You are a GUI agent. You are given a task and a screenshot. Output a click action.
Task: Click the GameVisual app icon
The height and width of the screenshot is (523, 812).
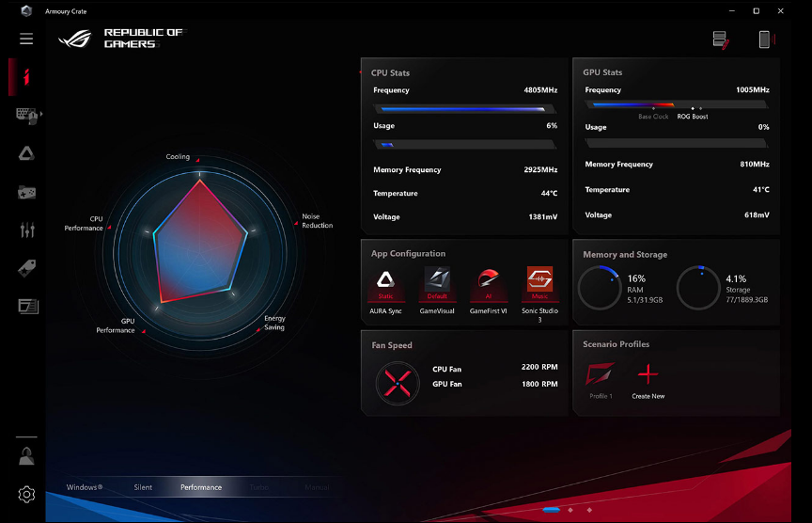click(x=437, y=280)
